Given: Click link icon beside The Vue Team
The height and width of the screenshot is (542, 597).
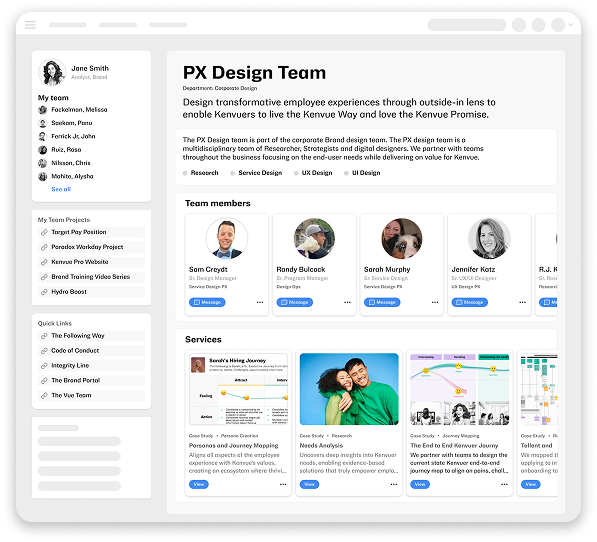Looking at the screenshot, I should point(44,395).
